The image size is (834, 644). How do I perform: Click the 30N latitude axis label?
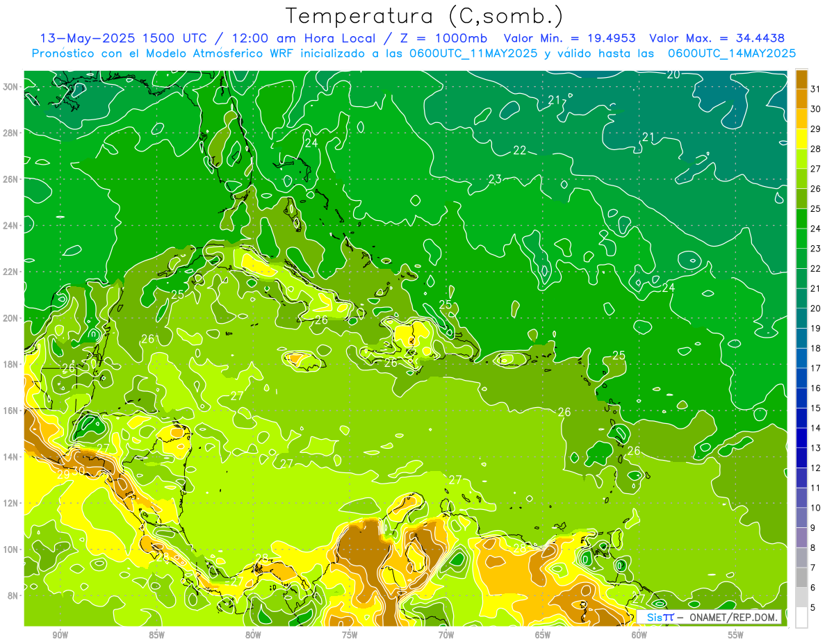point(10,86)
